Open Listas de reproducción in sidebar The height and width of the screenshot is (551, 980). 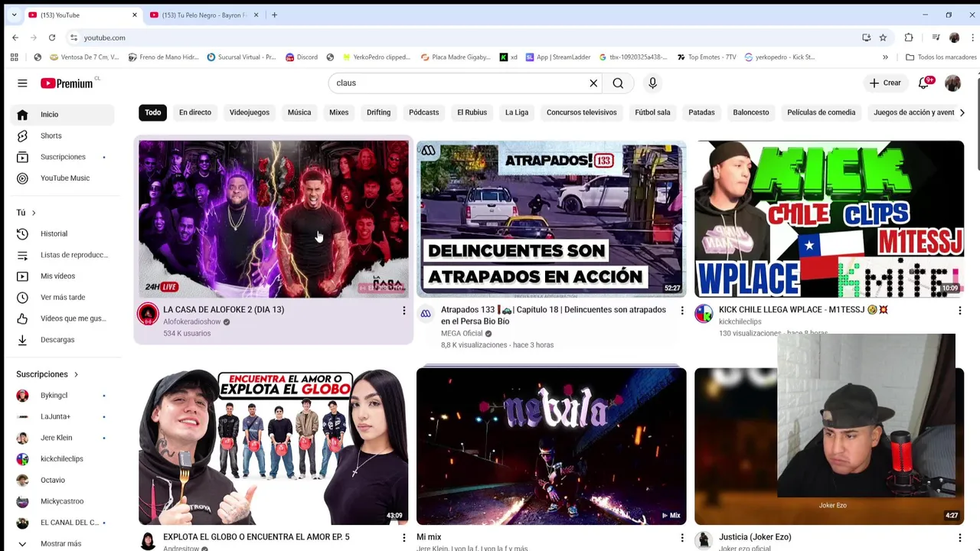click(x=63, y=255)
